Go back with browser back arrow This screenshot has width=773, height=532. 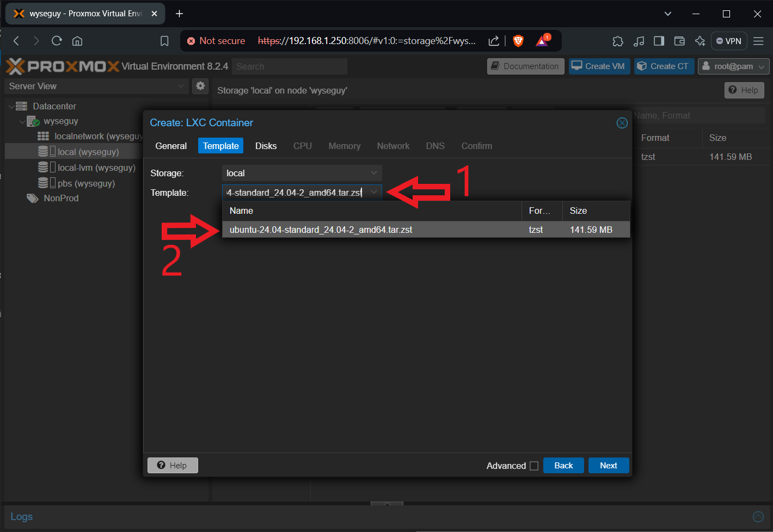click(16, 41)
